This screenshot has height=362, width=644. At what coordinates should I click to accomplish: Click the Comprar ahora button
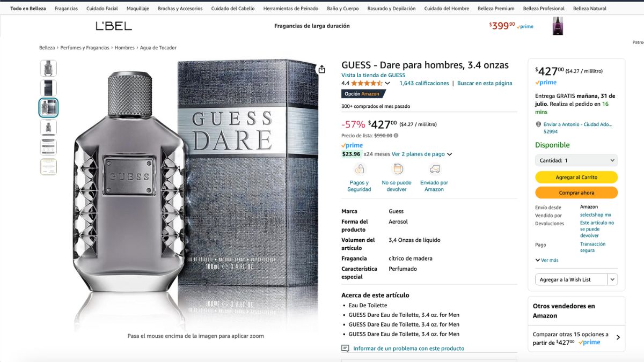point(576,193)
